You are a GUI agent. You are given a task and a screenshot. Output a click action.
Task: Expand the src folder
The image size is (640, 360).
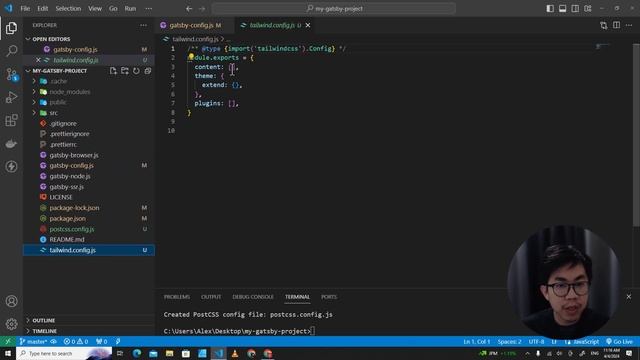(x=34, y=113)
